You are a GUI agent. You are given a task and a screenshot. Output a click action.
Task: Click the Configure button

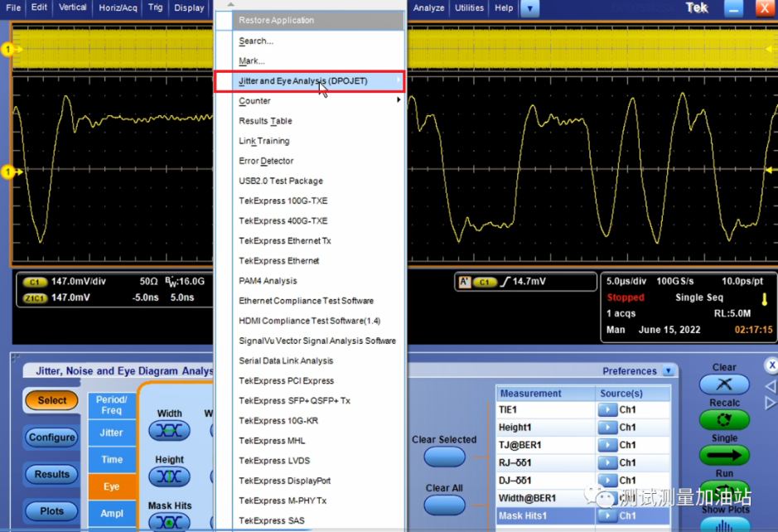click(x=51, y=438)
